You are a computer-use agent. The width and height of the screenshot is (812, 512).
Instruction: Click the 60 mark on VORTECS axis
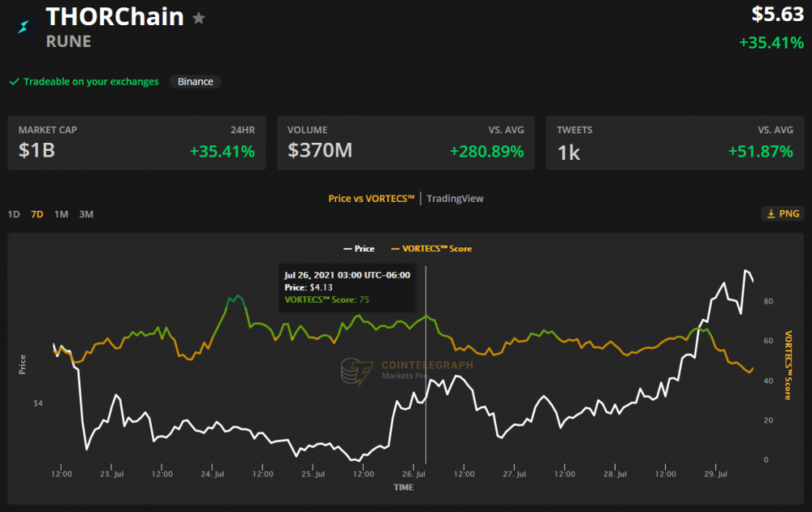click(768, 341)
